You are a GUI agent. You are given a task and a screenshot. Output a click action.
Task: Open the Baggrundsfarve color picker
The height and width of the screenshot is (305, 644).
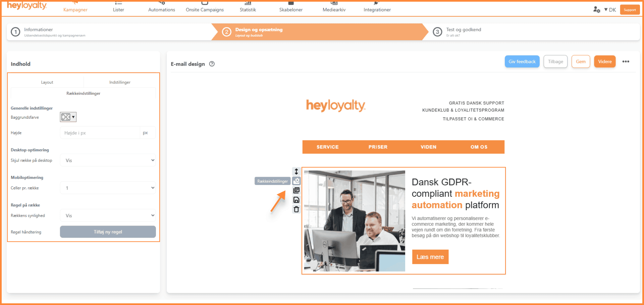68,117
